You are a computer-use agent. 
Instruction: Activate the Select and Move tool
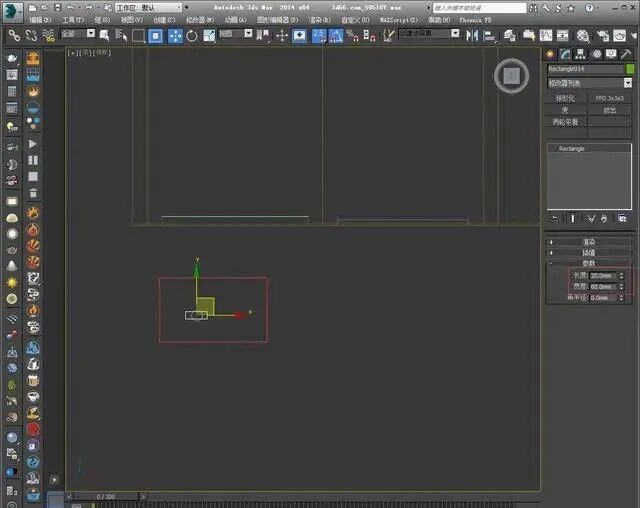(x=176, y=36)
